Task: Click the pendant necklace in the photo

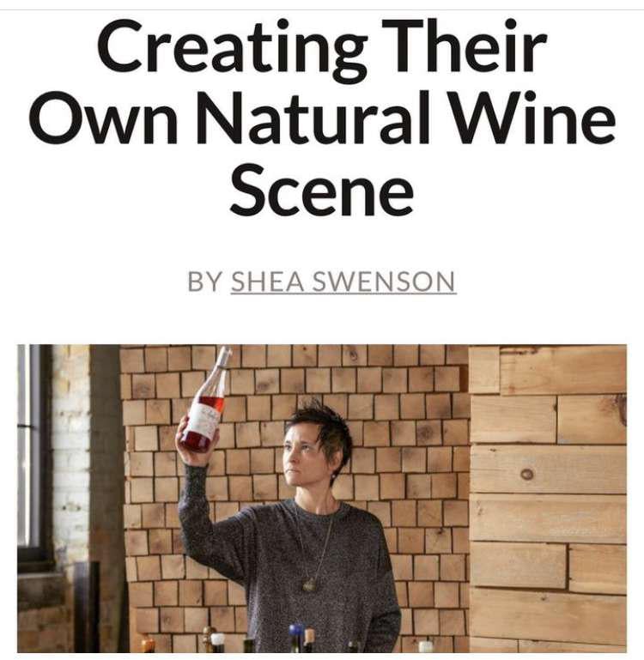Action: 310,584
